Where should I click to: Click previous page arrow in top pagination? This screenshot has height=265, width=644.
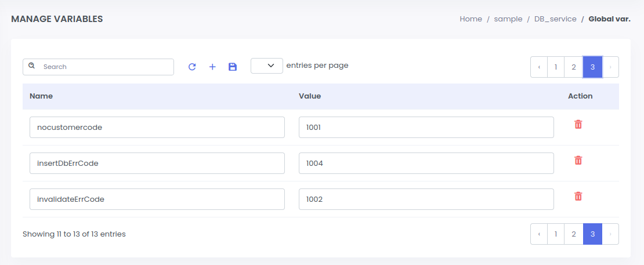pyautogui.click(x=539, y=67)
